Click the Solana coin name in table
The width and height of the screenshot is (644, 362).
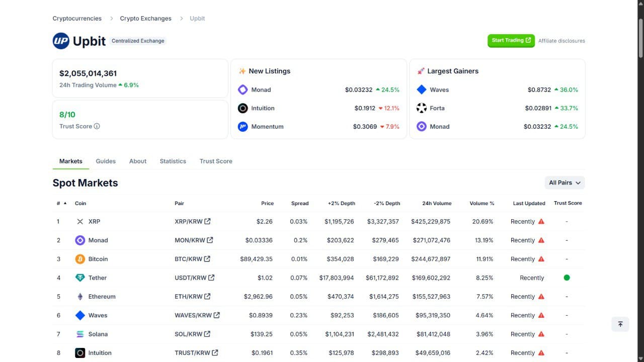(98, 334)
